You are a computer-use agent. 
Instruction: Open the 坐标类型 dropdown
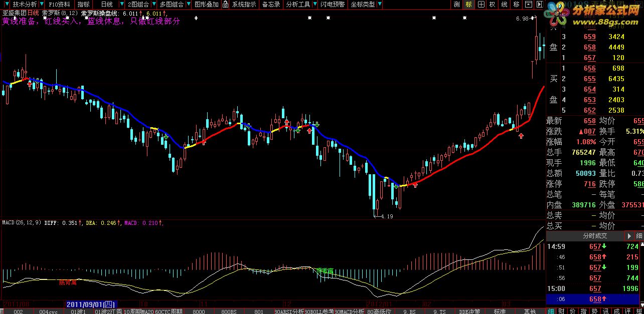point(366,5)
